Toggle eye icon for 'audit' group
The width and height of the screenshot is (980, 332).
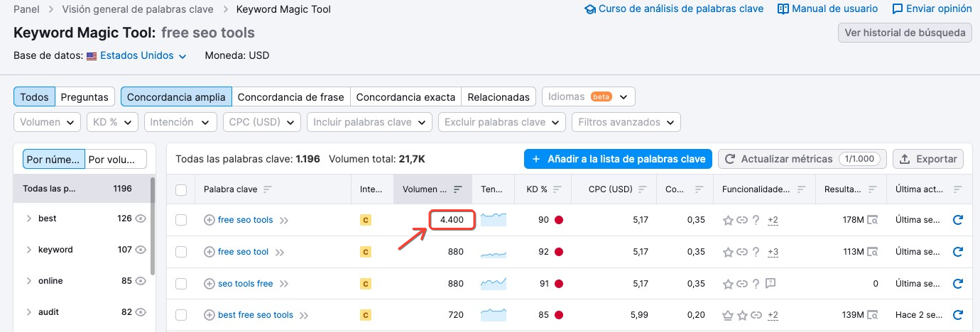(x=141, y=312)
